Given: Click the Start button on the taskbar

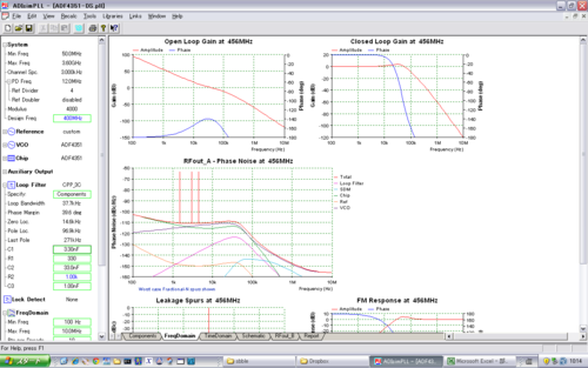Looking at the screenshot, I should pyautogui.click(x=25, y=361).
